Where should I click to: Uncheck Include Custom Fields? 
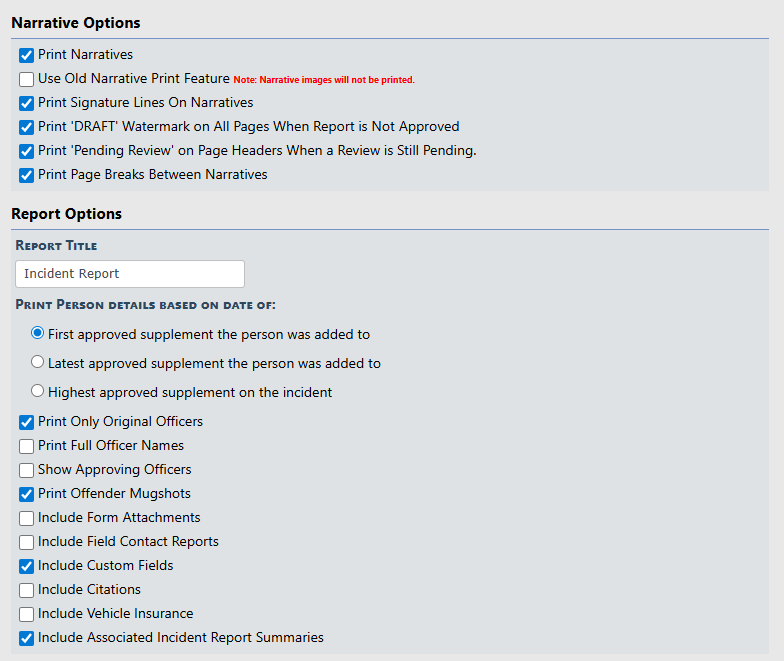click(27, 566)
